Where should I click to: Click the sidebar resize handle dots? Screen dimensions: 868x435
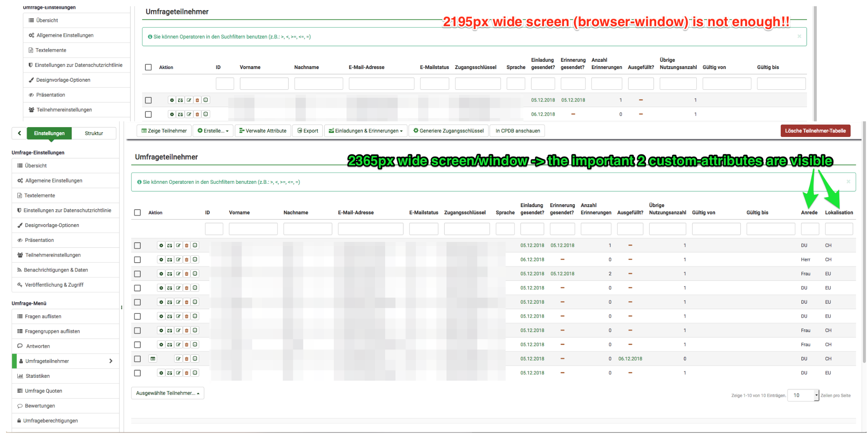click(122, 308)
